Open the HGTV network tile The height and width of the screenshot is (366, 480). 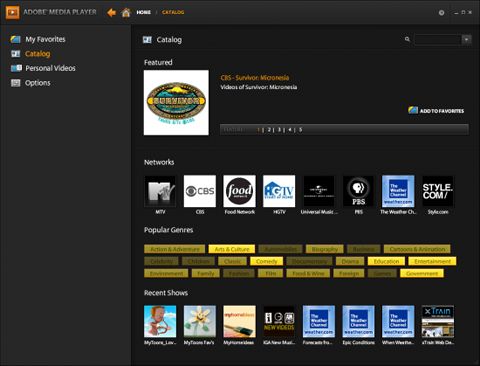[279, 191]
